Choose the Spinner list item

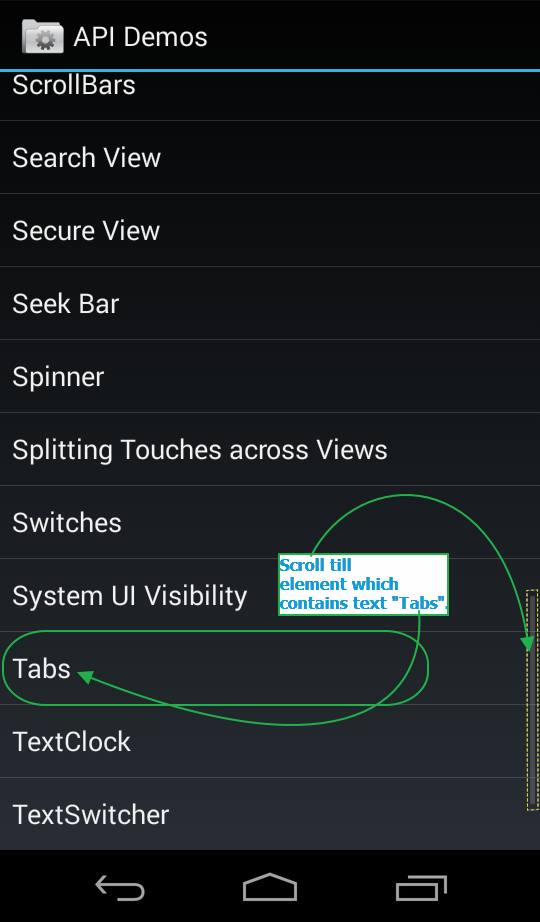(x=270, y=376)
